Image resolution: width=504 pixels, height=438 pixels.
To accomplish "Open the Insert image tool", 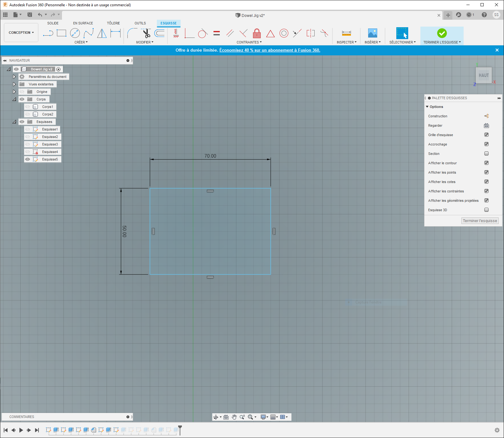I will click(x=372, y=33).
